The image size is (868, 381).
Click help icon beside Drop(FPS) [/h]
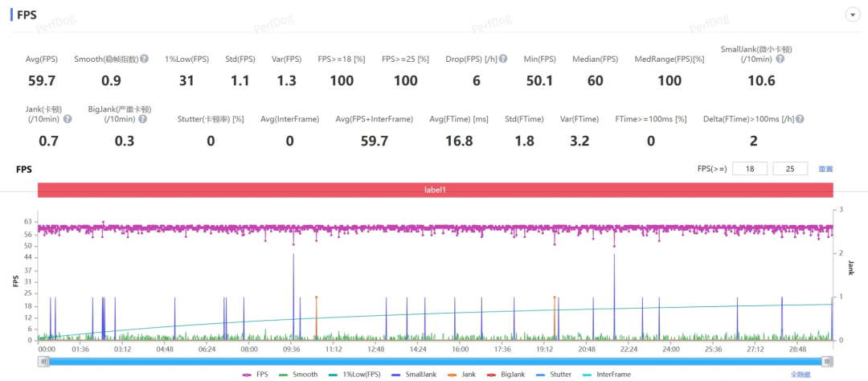(503, 59)
